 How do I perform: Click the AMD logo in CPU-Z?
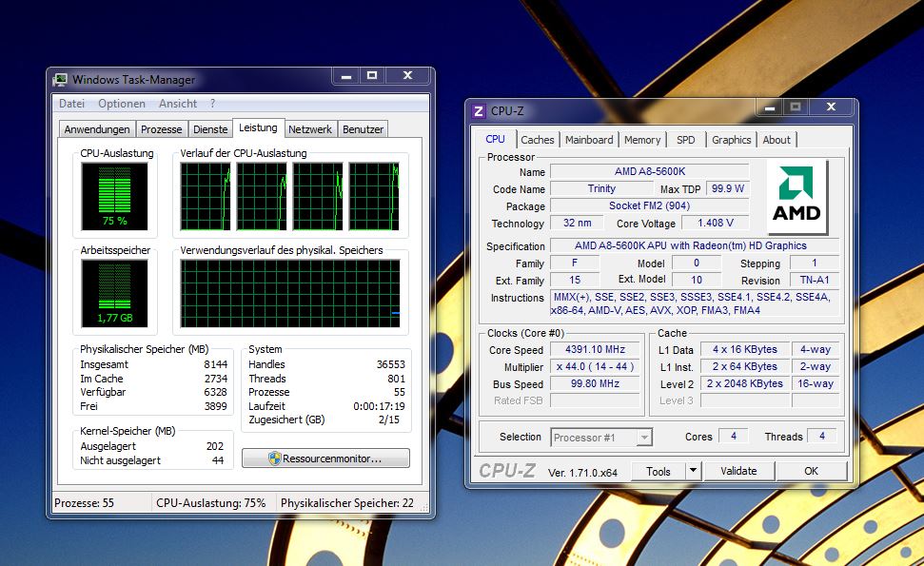(796, 198)
